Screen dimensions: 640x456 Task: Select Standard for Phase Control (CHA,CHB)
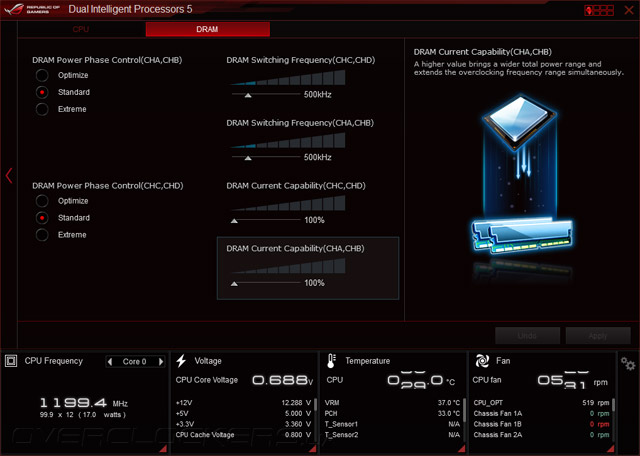(x=42, y=92)
